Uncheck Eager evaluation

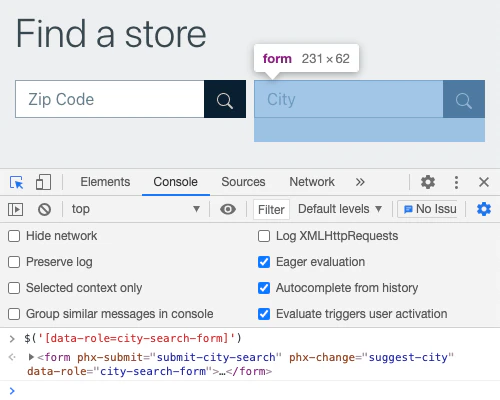point(264,262)
